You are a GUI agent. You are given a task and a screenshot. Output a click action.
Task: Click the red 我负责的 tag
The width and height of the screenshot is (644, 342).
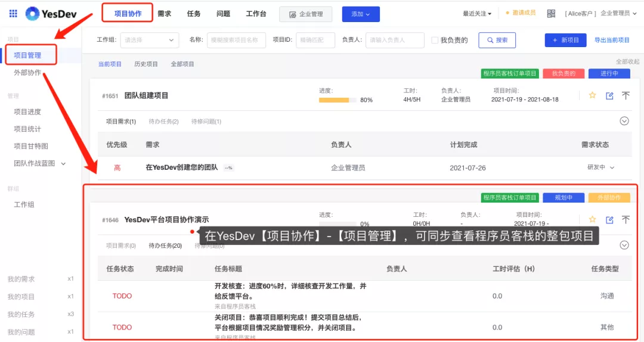(563, 73)
